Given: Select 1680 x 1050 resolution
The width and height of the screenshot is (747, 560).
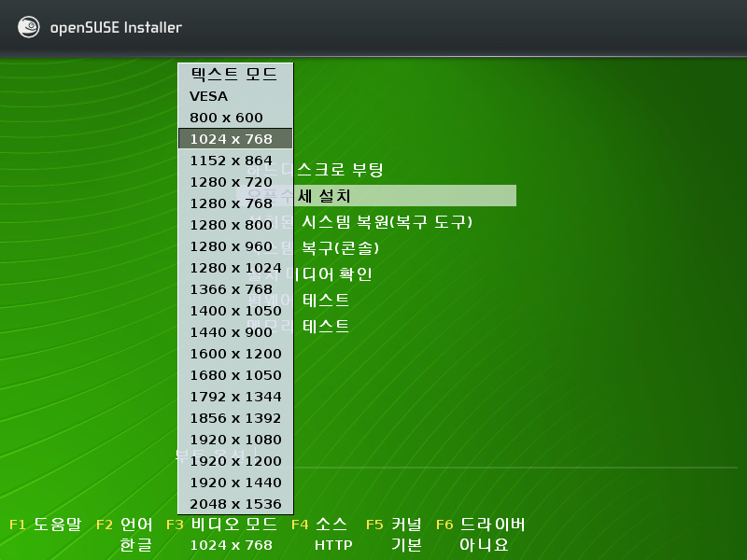Looking at the screenshot, I should tap(235, 375).
